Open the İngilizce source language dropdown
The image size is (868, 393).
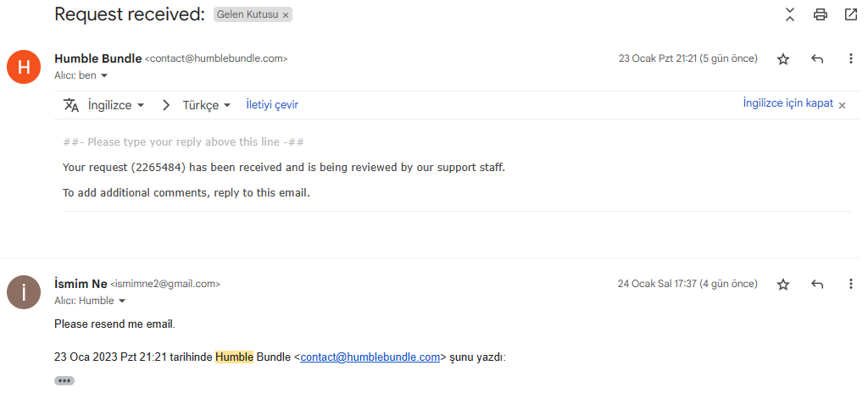pyautogui.click(x=116, y=105)
